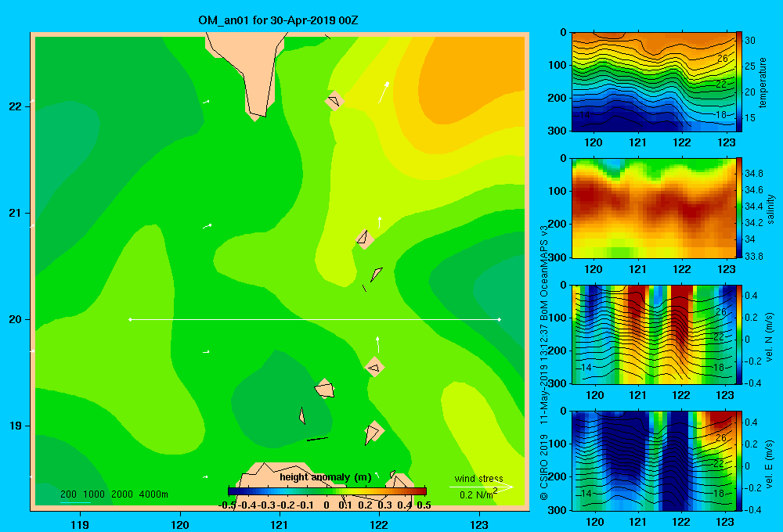Click the vertical "vel. N (m/s)" axis title
Screen dimensions: 783x532
click(x=769, y=337)
